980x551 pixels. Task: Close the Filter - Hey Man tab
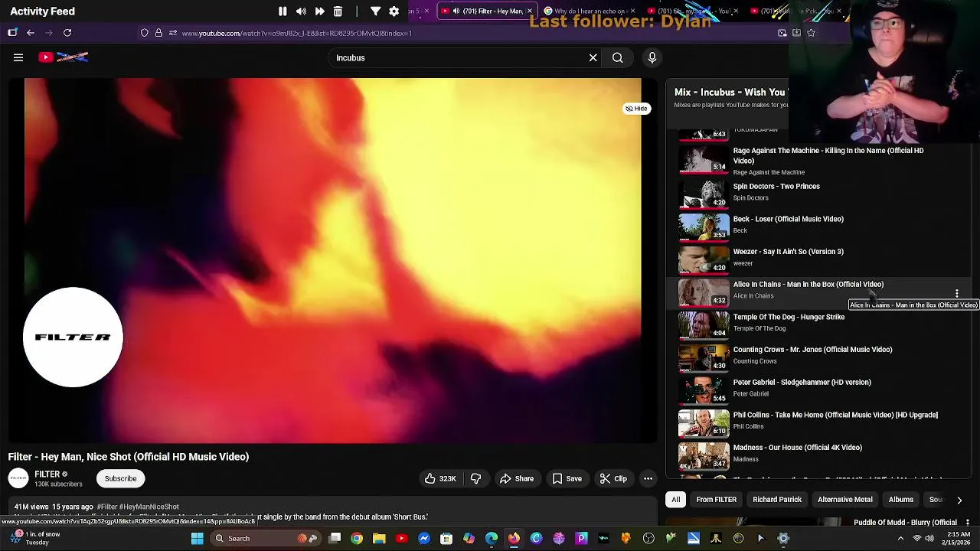[x=529, y=11]
